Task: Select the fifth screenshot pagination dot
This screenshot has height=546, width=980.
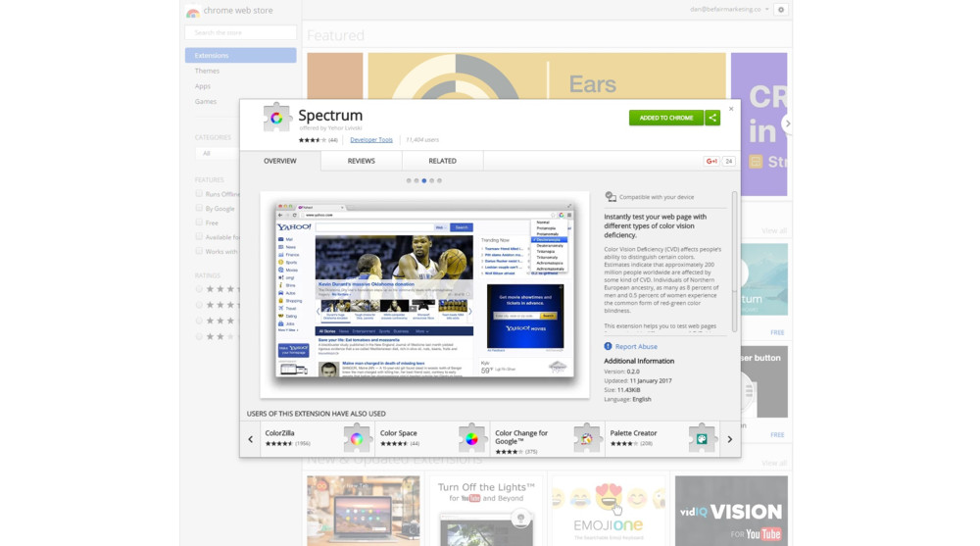Action: 439,180
